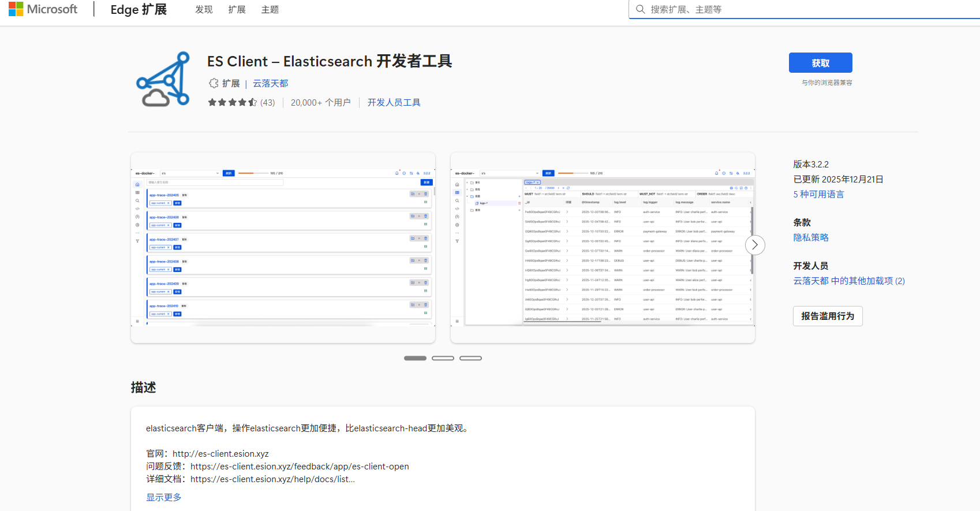Click the official site URL http://es-client.esion.xyz
This screenshot has width=980, height=511.
[x=220, y=454]
